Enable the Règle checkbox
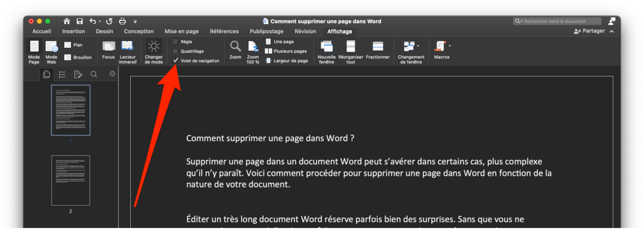 tap(175, 42)
